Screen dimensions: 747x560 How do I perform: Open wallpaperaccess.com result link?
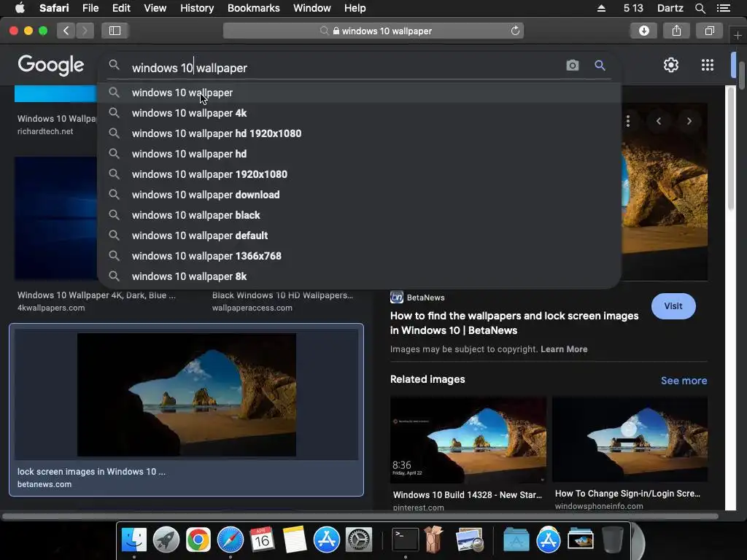252,308
